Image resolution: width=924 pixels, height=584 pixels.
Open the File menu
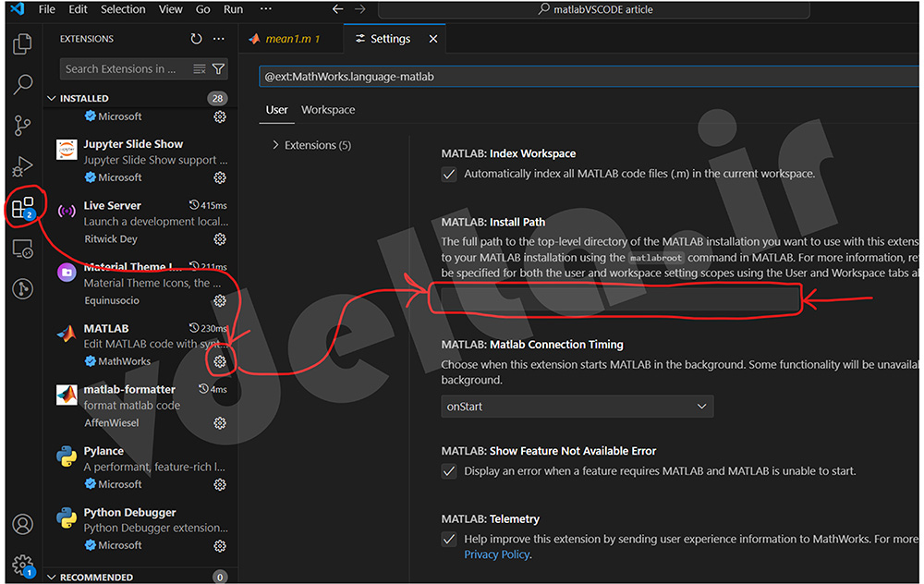coord(46,9)
